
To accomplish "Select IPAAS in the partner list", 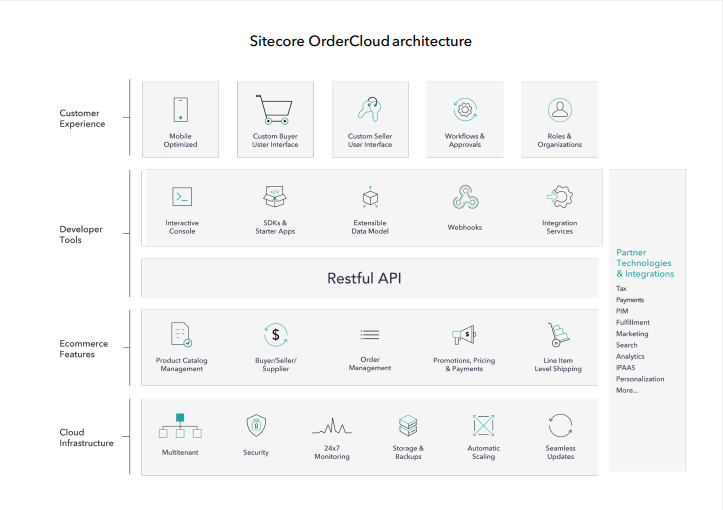I will (625, 368).
